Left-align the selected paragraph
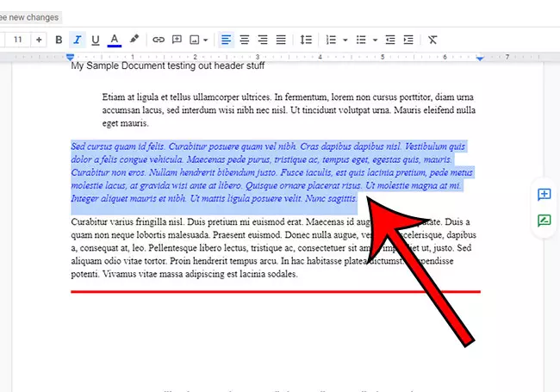560x392 pixels. pos(226,40)
